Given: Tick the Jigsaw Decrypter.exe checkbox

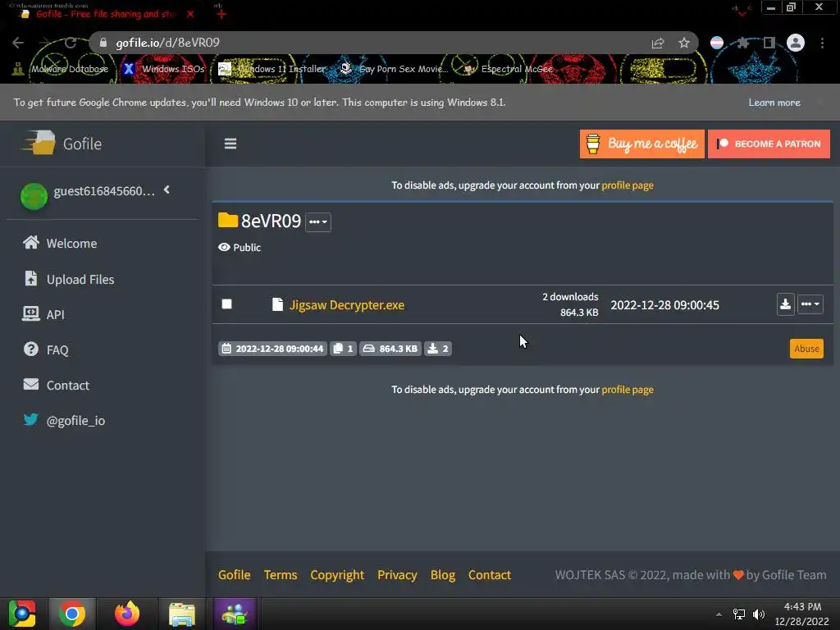Looking at the screenshot, I should pyautogui.click(x=226, y=304).
